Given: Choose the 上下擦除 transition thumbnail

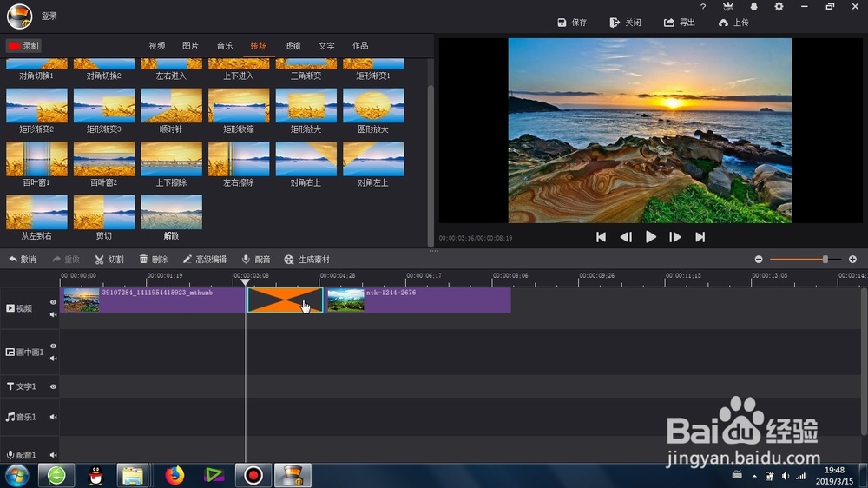Looking at the screenshot, I should [x=172, y=159].
